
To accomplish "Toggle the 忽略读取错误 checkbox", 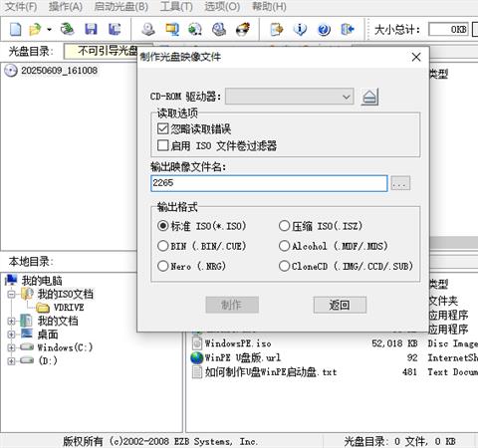I will pyautogui.click(x=162, y=128).
